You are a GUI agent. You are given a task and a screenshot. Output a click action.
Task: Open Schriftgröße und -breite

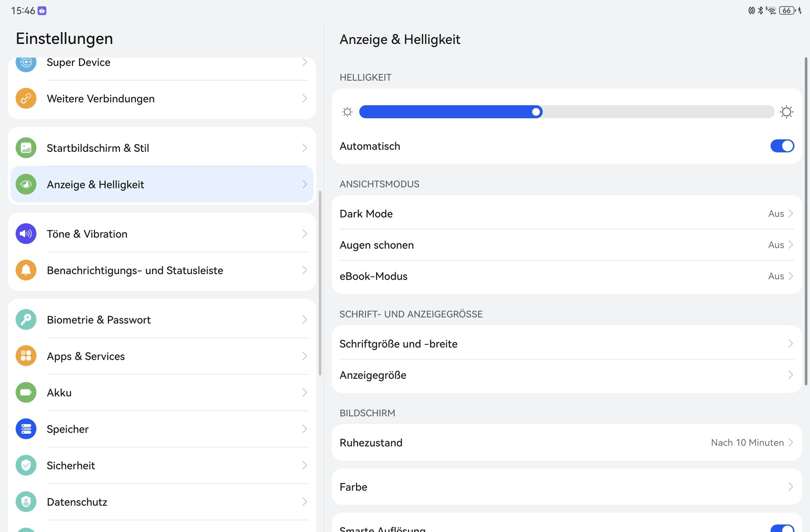(566, 344)
